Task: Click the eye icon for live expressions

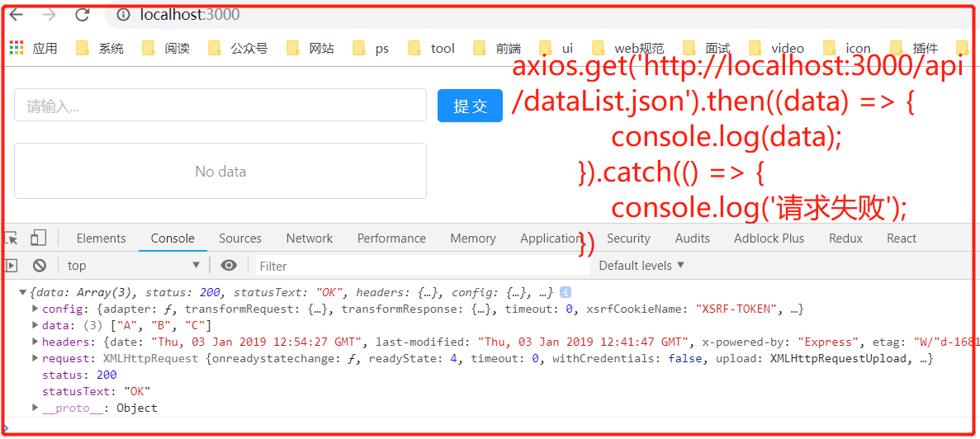Action: tap(229, 266)
